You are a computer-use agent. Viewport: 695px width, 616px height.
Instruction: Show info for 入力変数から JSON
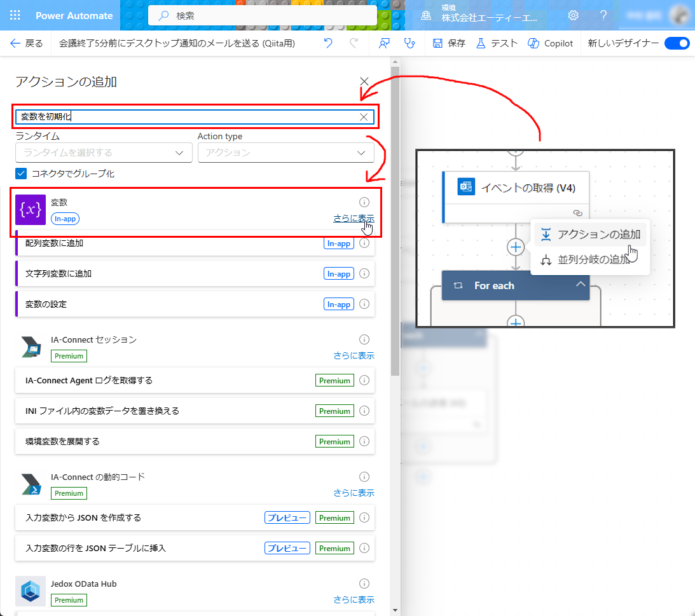click(x=364, y=517)
